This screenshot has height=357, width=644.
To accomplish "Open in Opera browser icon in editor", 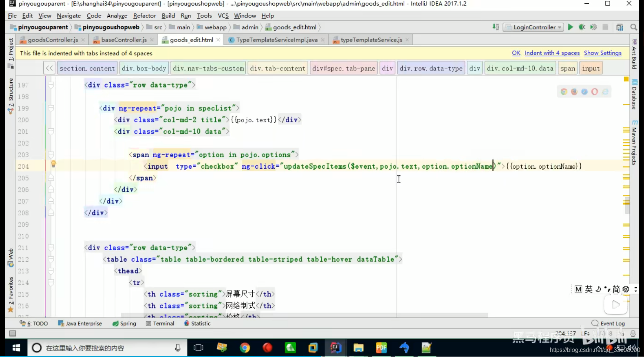I will (x=595, y=92).
